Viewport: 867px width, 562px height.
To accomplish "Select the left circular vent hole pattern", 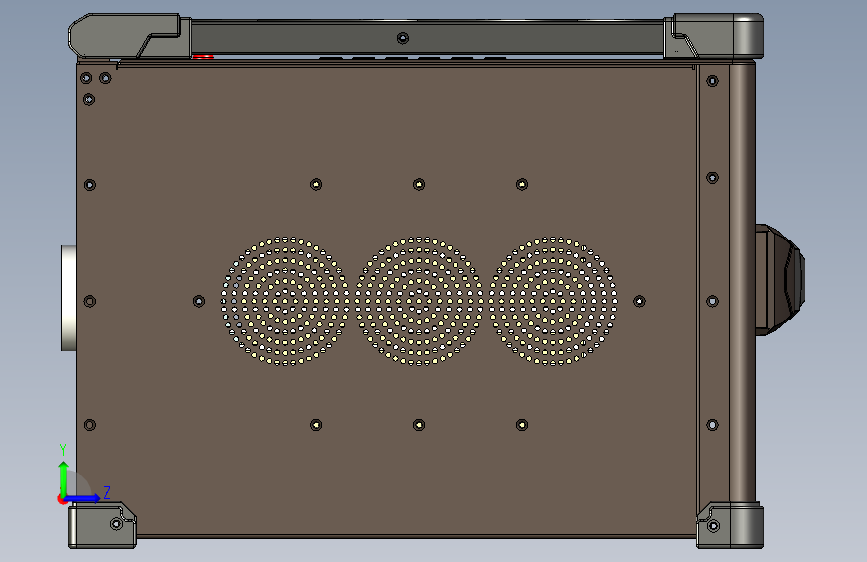I will tap(285, 301).
